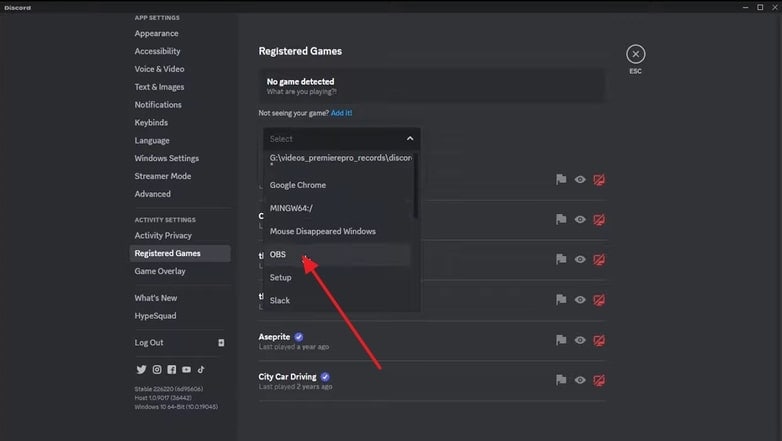Image resolution: width=782 pixels, height=441 pixels.
Task: Open Discord's Facebook page icon
Action: coord(172,370)
